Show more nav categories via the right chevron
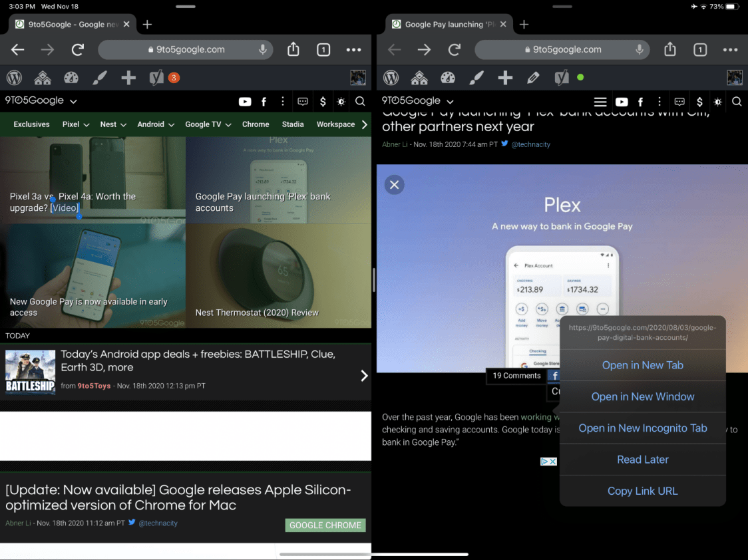Viewport: 748px width, 560px height. pos(365,124)
